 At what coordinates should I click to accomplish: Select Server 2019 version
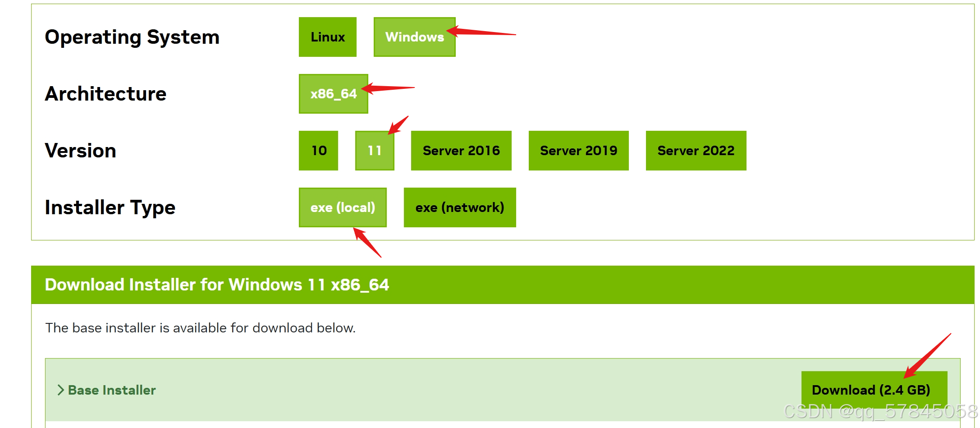(578, 151)
